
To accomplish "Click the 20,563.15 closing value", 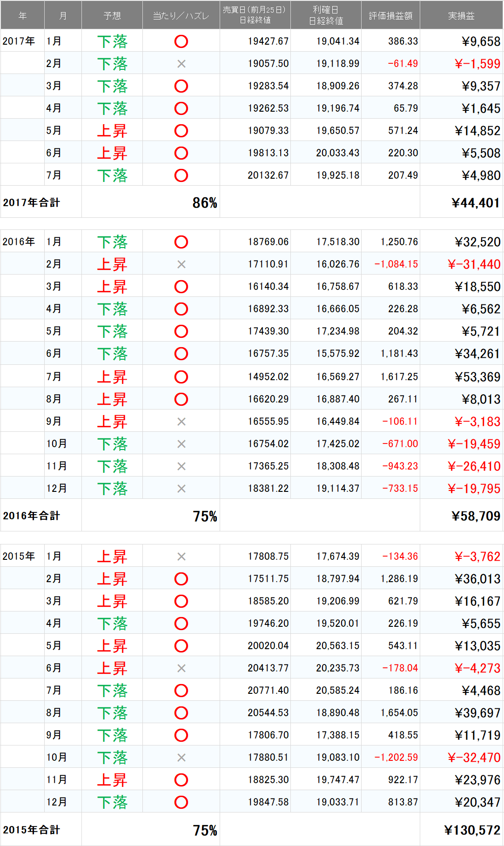I will point(338,646).
